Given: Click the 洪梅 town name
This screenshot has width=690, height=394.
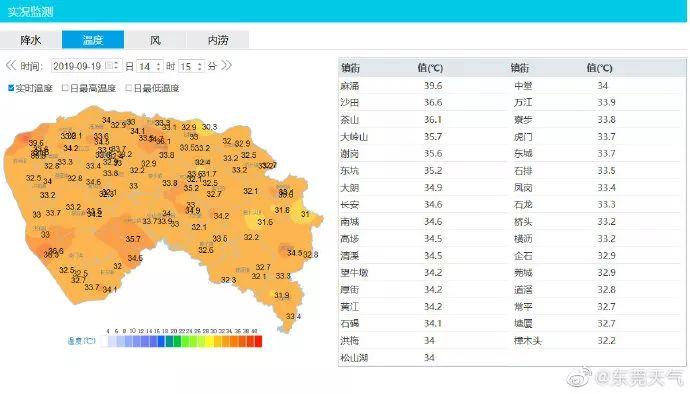Looking at the screenshot, I should 350,341.
